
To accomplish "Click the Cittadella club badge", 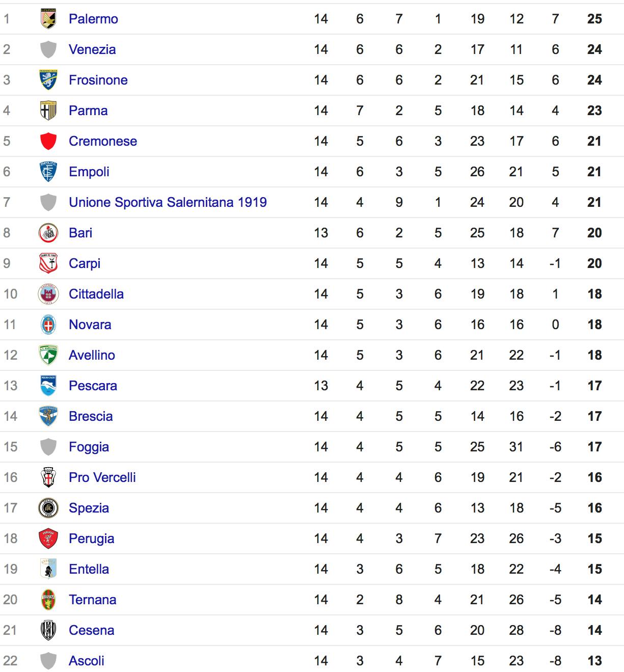I will click(48, 294).
